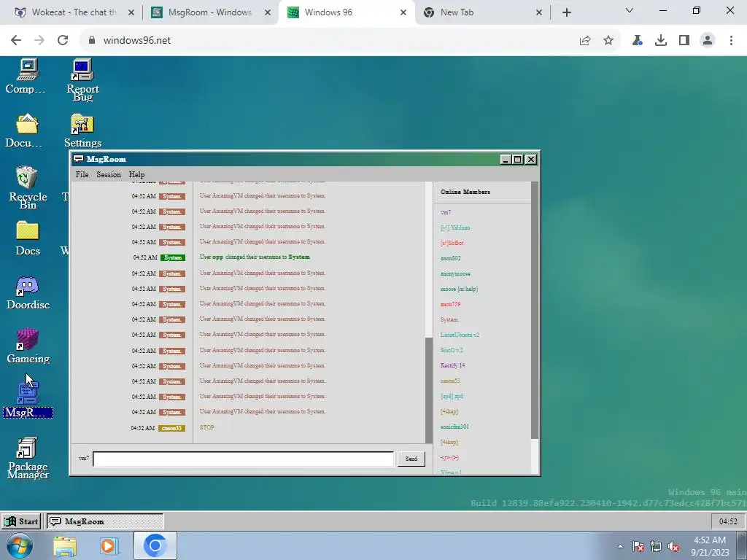Open the File menu in MsgRoom
This screenshot has height=560, width=747.
coord(82,174)
